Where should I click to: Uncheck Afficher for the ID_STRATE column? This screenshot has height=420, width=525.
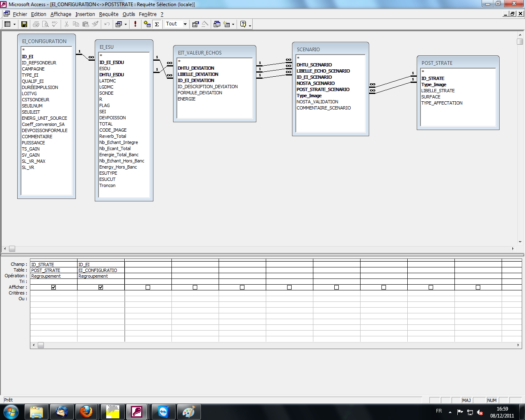pos(54,287)
